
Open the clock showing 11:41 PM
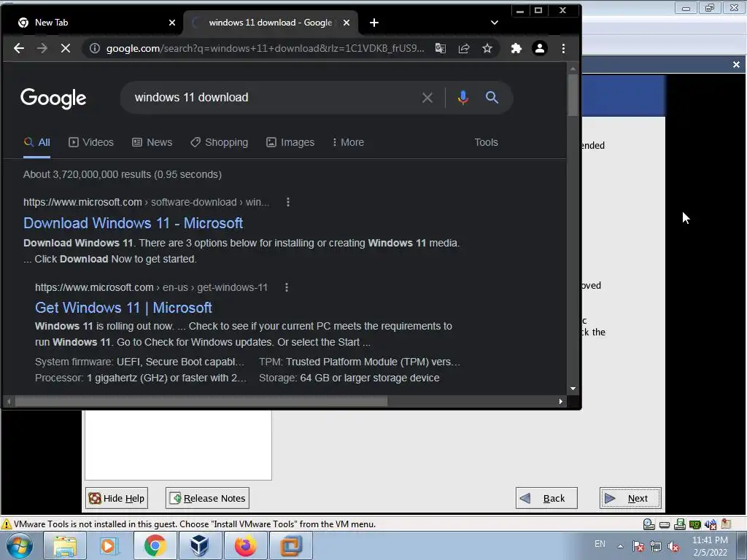(710, 546)
